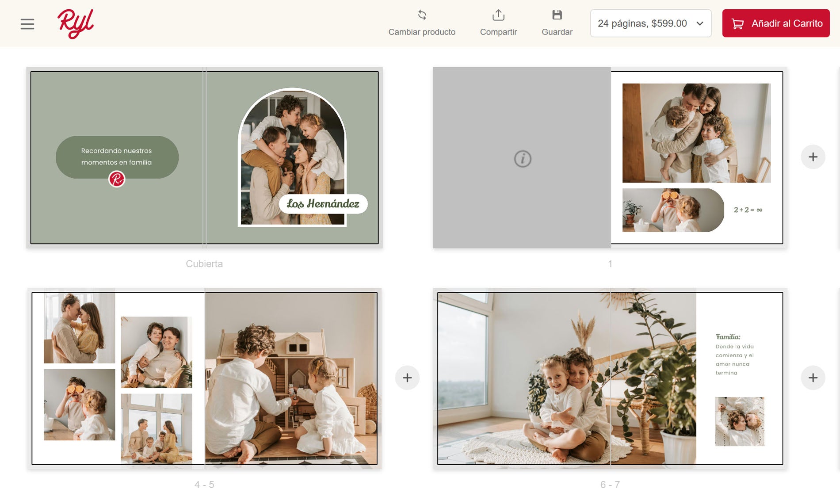Open the hamburger menu
This screenshot has height=504, width=840.
[27, 24]
